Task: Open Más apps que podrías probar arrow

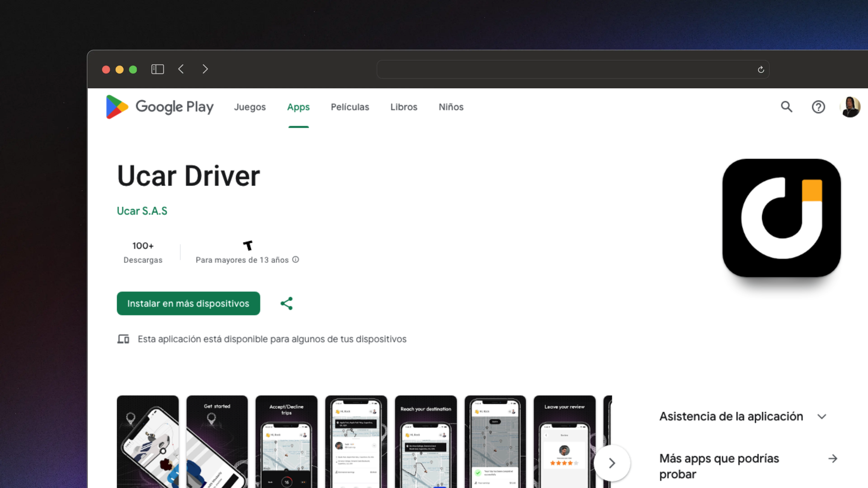Action: point(833,458)
